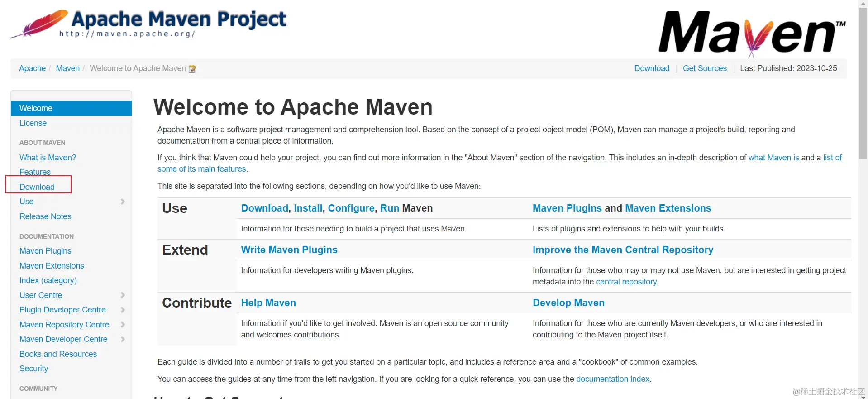The height and width of the screenshot is (399, 868).
Task: Open Use in the sidebar
Action: coord(26,202)
